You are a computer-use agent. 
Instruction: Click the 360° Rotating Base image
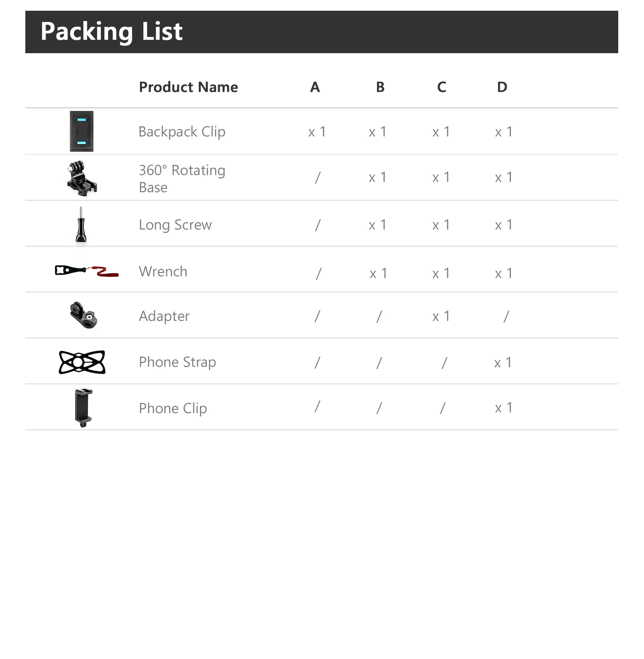click(x=82, y=178)
